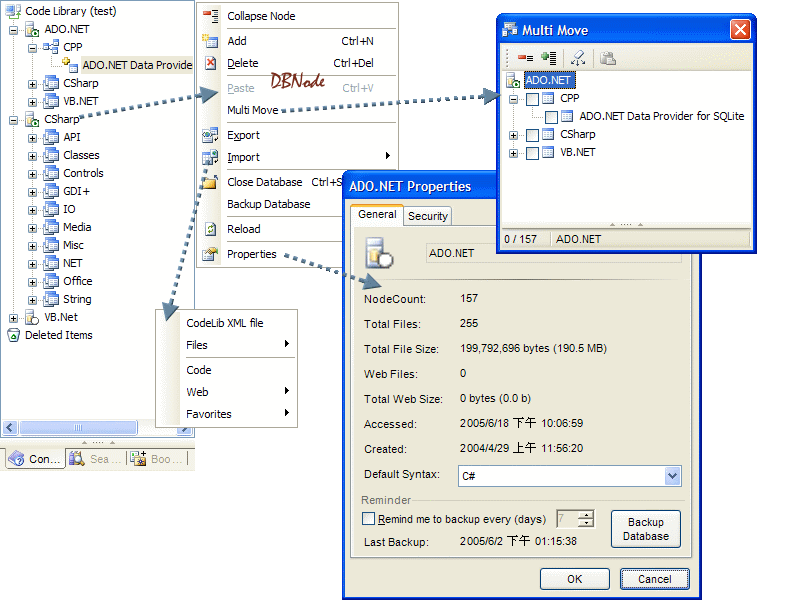Click the Close Database folder icon
The image size is (800, 600).
[210, 182]
